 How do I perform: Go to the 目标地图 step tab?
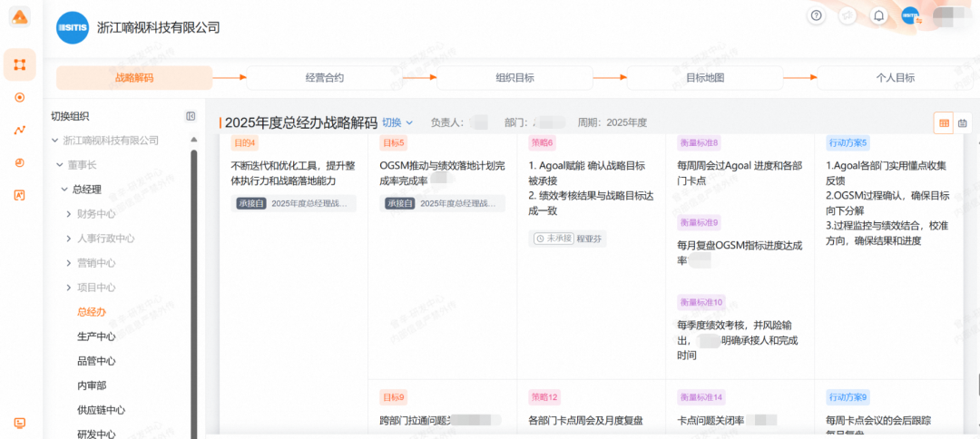click(704, 78)
